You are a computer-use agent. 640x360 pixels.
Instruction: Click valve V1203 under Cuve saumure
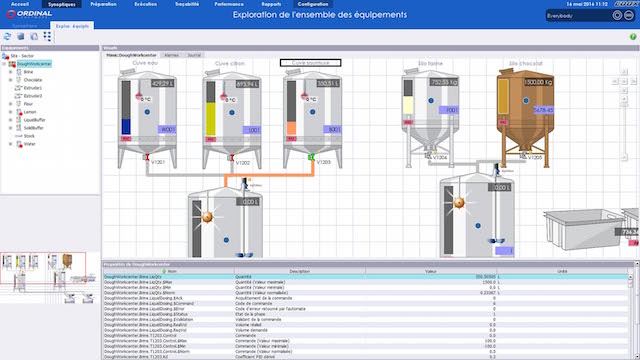[x=311, y=157]
